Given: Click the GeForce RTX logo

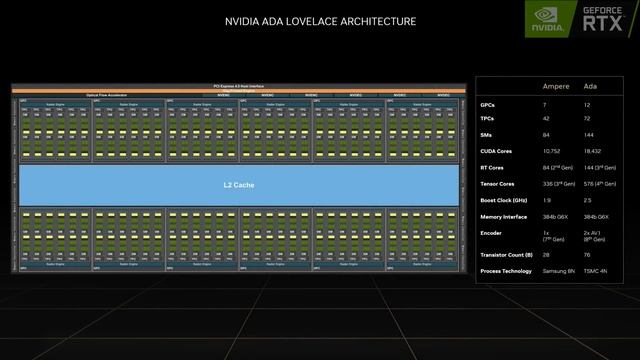Looking at the screenshot, I should (x=603, y=19).
